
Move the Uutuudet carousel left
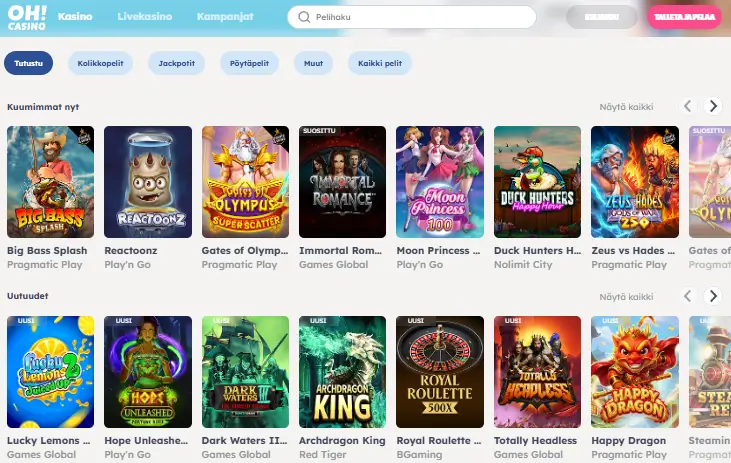[x=688, y=296]
